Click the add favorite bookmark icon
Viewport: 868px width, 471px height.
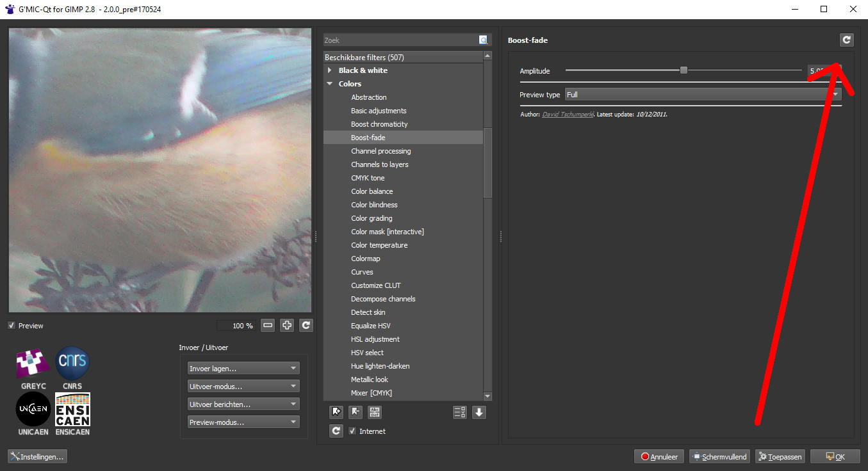(336, 412)
